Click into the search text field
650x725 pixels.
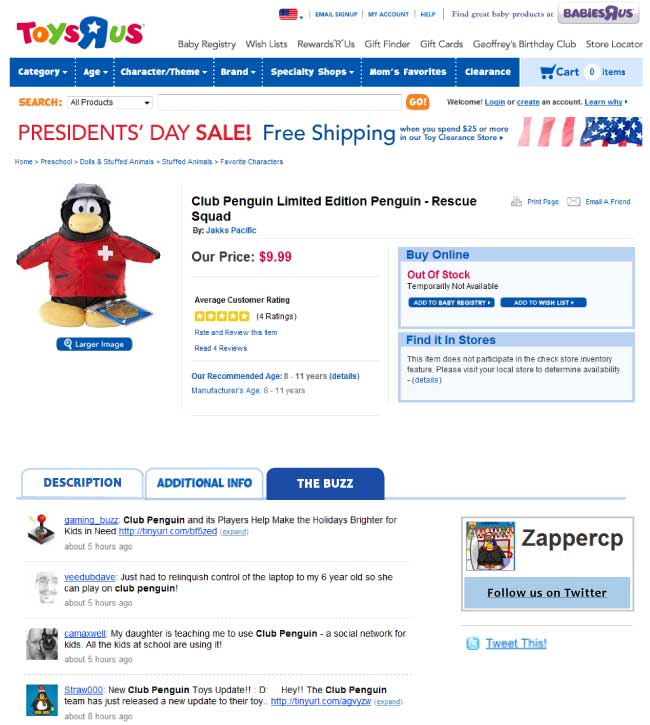(280, 102)
